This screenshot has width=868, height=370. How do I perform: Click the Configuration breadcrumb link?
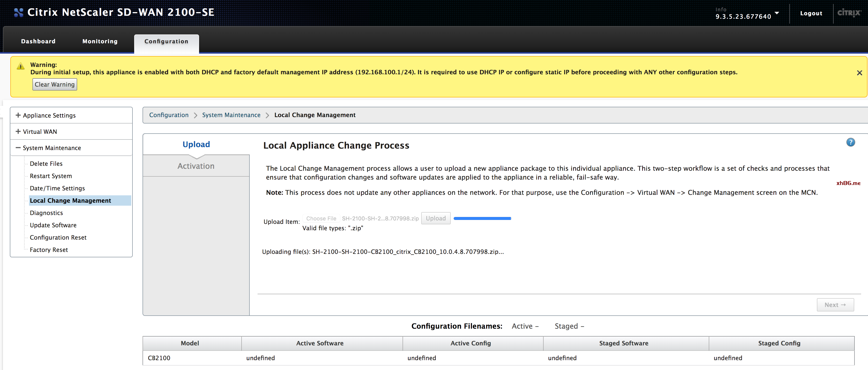point(169,115)
